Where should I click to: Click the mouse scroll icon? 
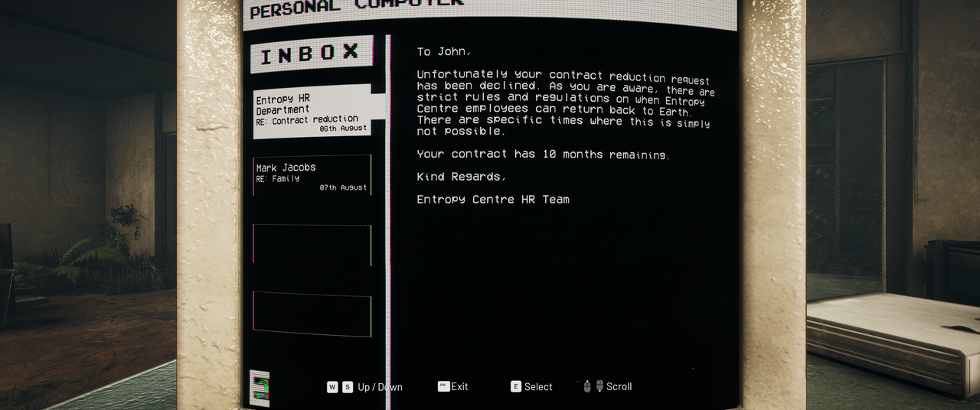[x=593, y=386]
